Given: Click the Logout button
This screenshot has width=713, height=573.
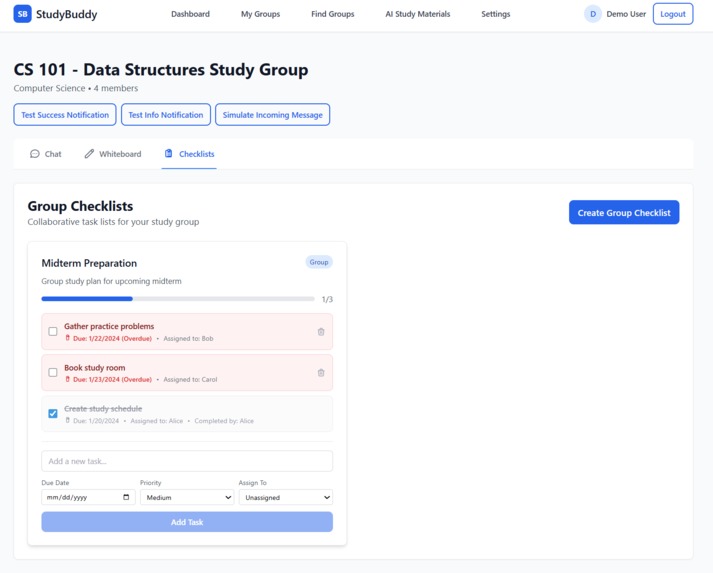Looking at the screenshot, I should (x=673, y=14).
